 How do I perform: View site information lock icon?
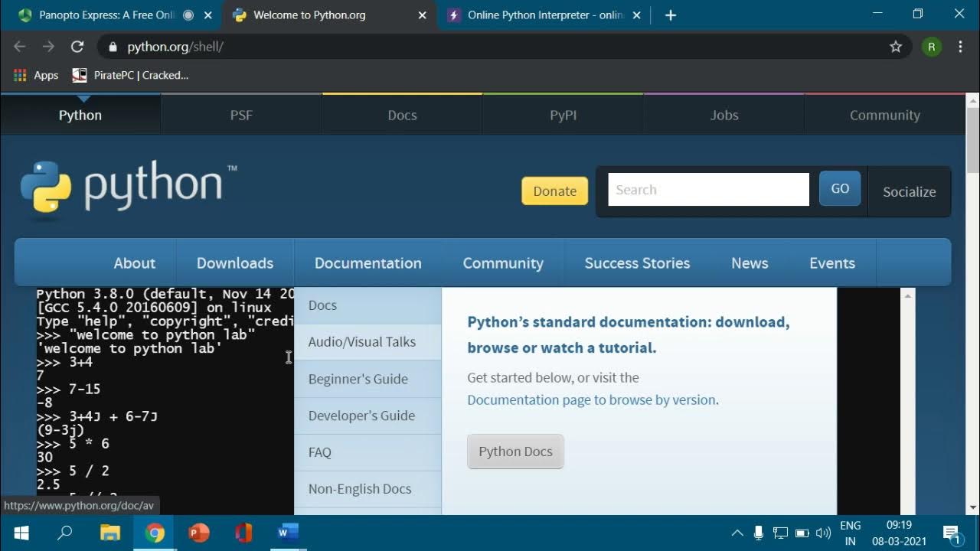(113, 47)
